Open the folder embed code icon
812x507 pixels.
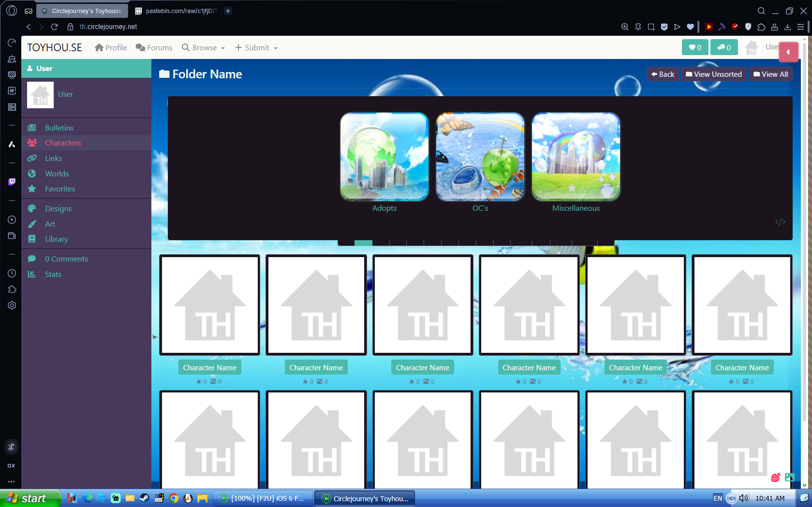click(x=780, y=222)
